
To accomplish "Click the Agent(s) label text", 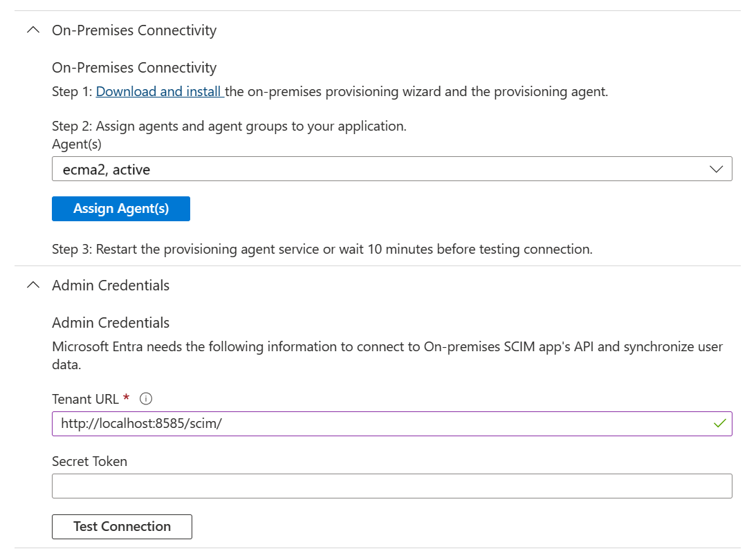I will (77, 144).
